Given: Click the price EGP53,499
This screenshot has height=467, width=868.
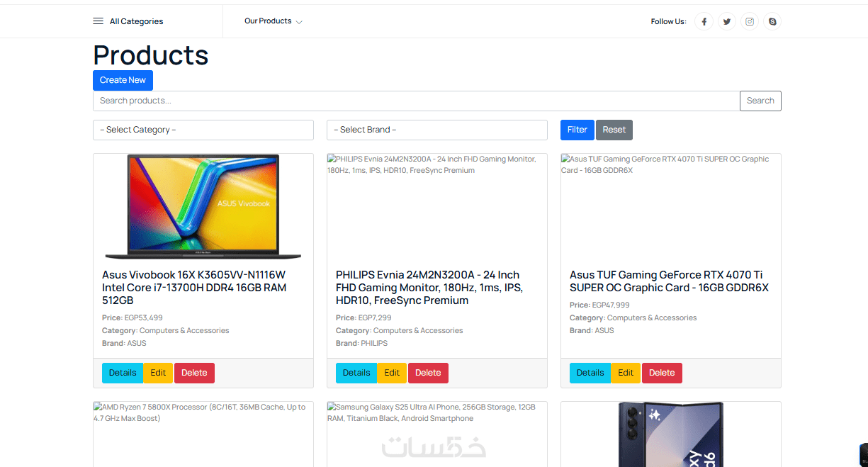Looking at the screenshot, I should 143,317.
